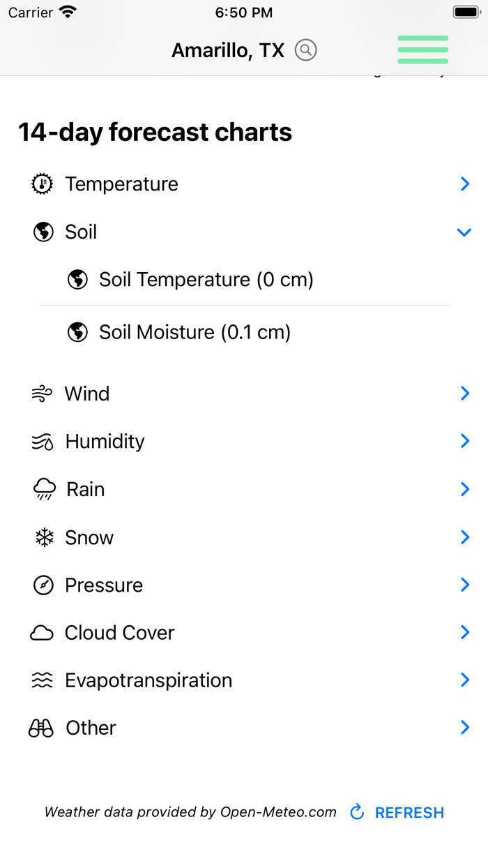
Task: Click the Evapotranspiration waves icon
Action: [x=42, y=680]
